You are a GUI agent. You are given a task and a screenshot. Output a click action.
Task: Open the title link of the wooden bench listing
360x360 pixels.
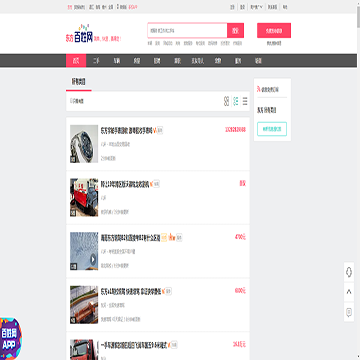[x=131, y=292]
